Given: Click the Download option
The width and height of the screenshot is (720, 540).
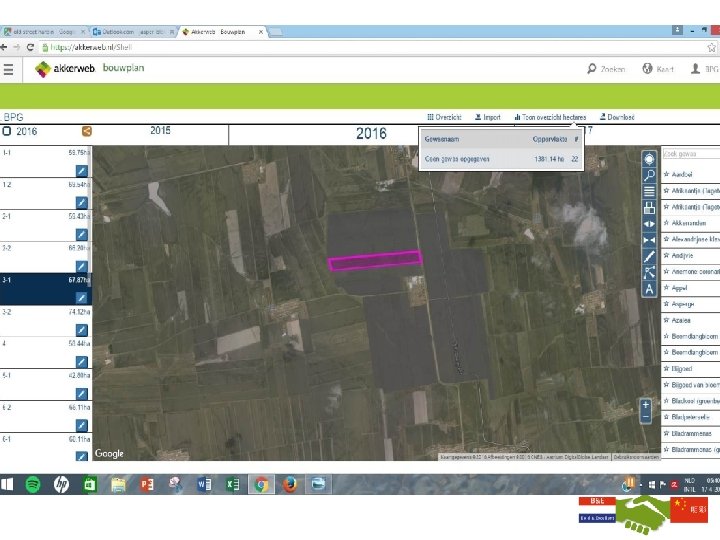Looking at the screenshot, I should (617, 117).
